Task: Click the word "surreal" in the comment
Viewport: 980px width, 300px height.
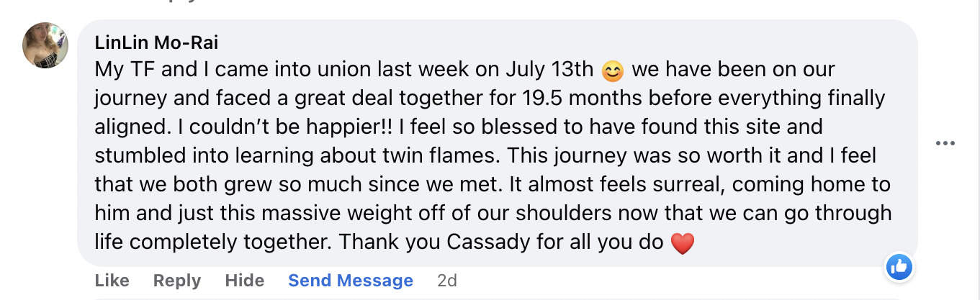Action: [680, 184]
